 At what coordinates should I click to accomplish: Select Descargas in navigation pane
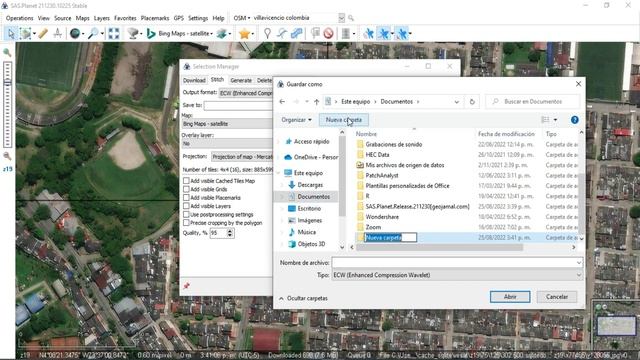(310, 185)
